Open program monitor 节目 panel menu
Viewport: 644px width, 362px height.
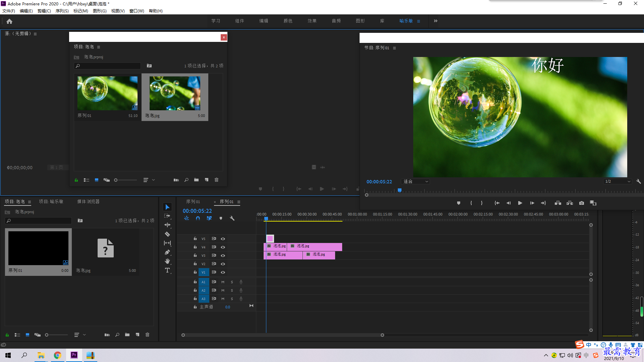394,48
